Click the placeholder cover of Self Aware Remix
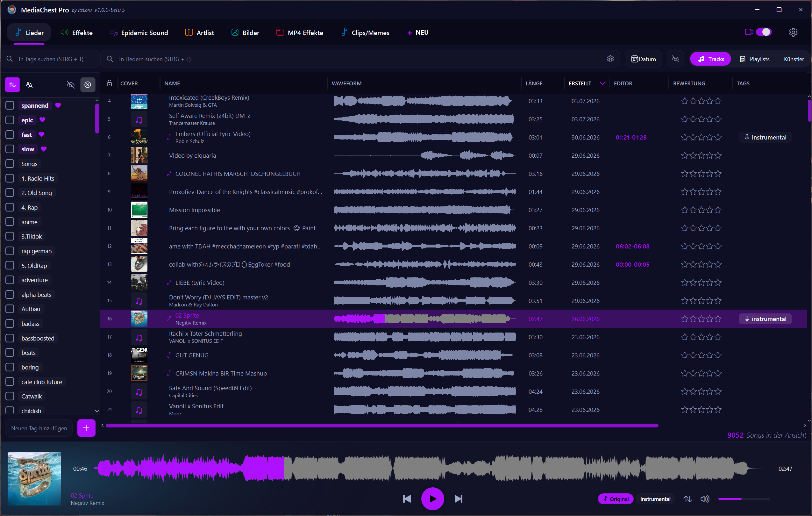Viewport: 812px width, 516px height. coord(139,119)
